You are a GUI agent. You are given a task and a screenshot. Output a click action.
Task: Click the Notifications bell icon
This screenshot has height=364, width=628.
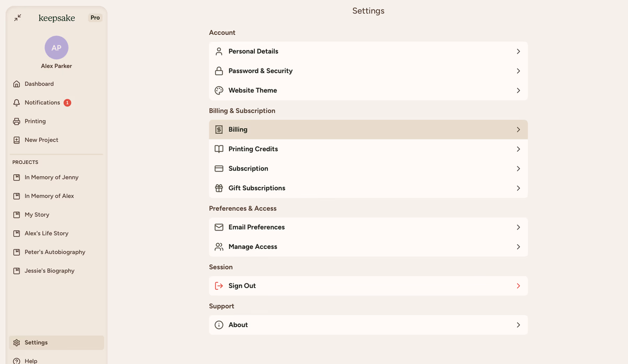(x=17, y=103)
